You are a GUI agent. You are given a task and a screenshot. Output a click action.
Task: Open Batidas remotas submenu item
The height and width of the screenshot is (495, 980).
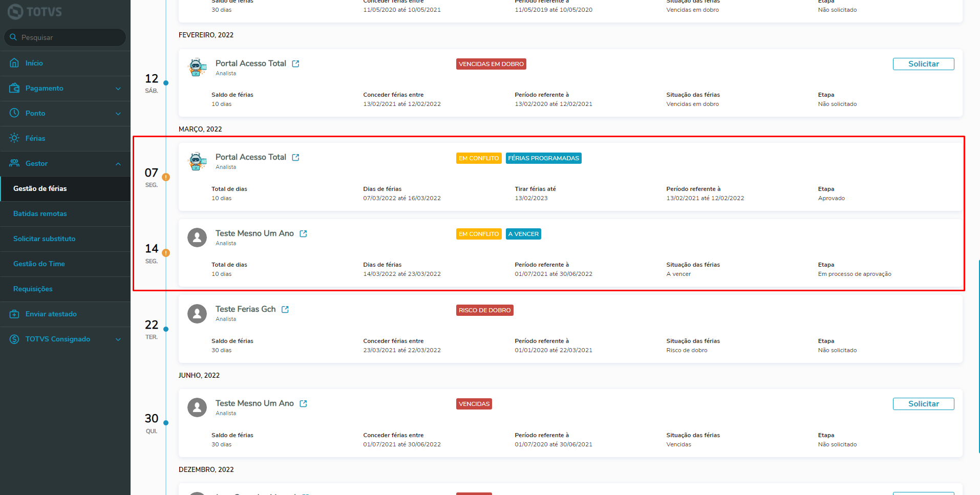pyautogui.click(x=65, y=213)
